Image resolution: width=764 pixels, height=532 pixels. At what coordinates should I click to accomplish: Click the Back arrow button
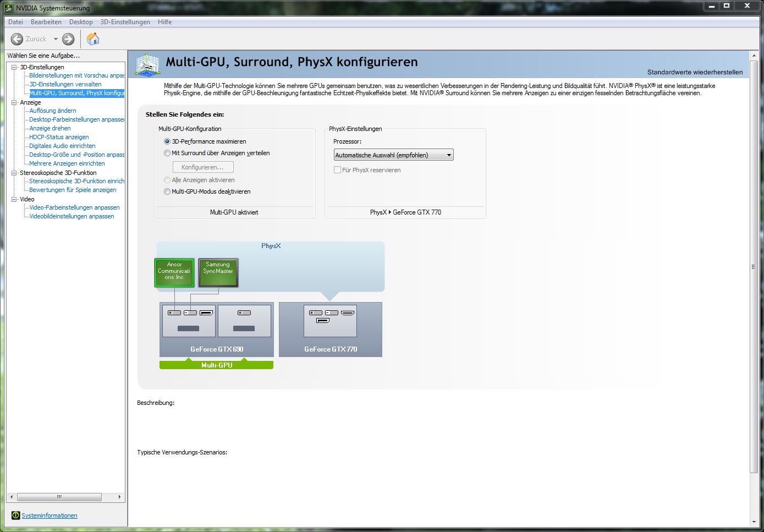click(17, 39)
